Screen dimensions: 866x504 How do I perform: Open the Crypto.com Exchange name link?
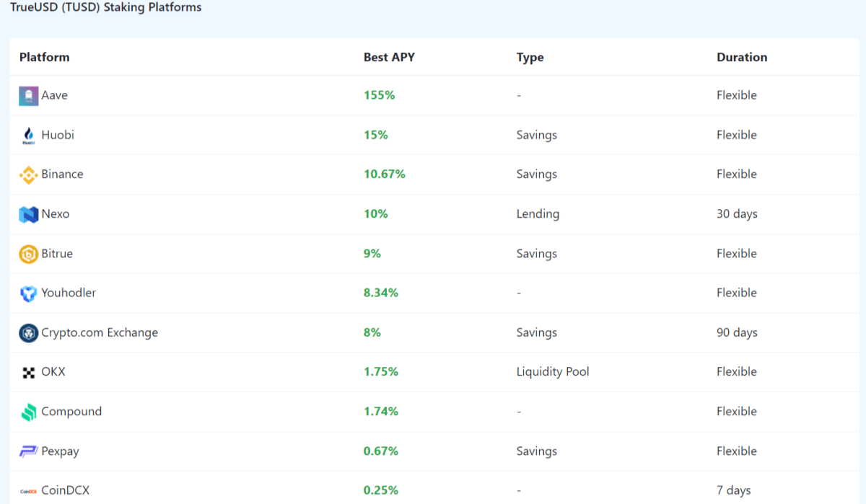tap(100, 332)
